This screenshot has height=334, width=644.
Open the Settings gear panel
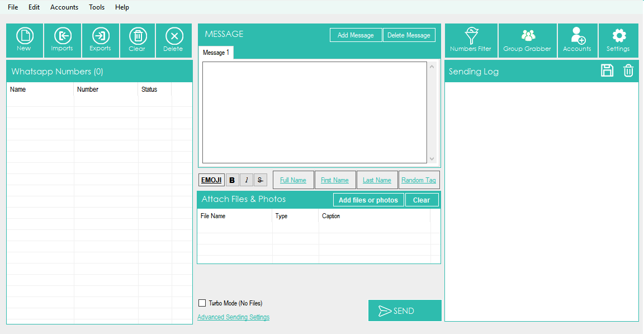pos(618,40)
